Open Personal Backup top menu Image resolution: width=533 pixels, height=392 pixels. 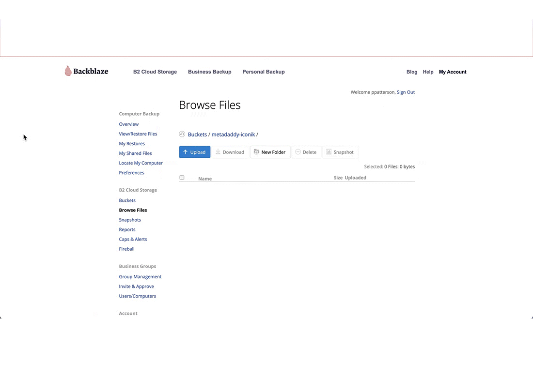[x=264, y=72]
